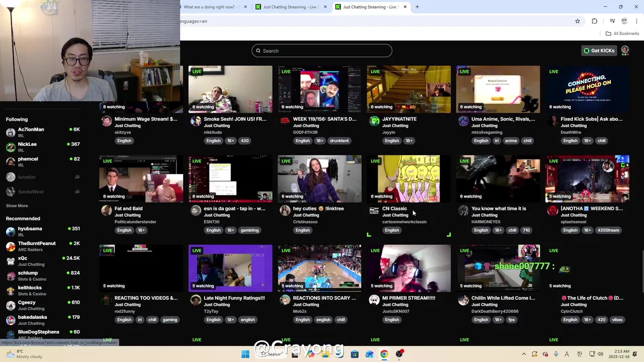Close the 'What are u doing right now?' tab
The width and height of the screenshot is (644, 362).
(x=246, y=7)
